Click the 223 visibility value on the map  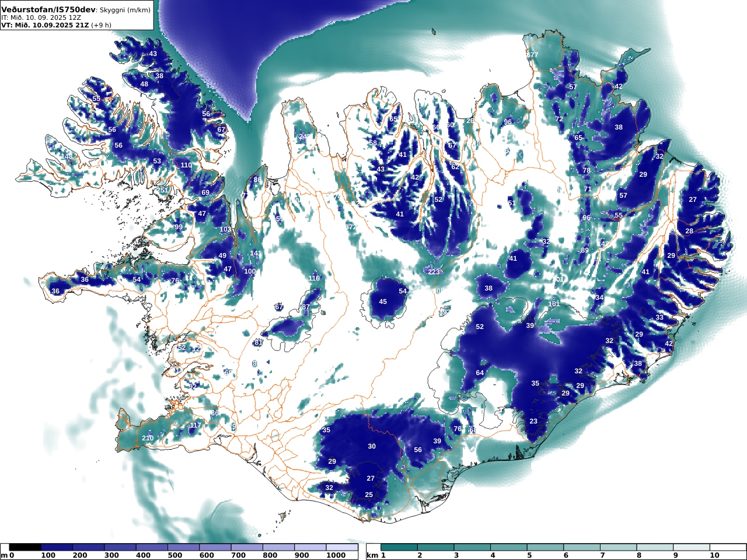point(434,272)
